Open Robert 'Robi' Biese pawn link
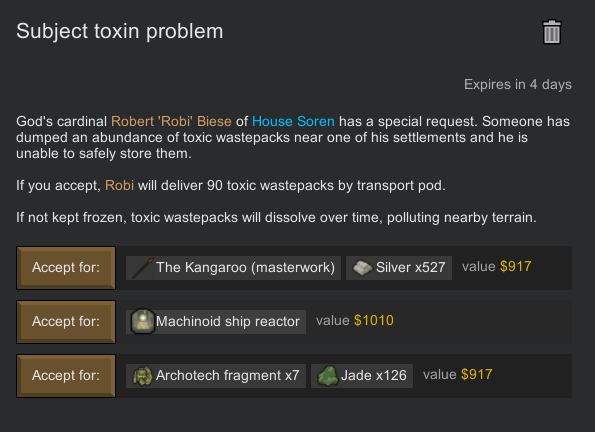The height and width of the screenshot is (432, 595). coord(171,121)
